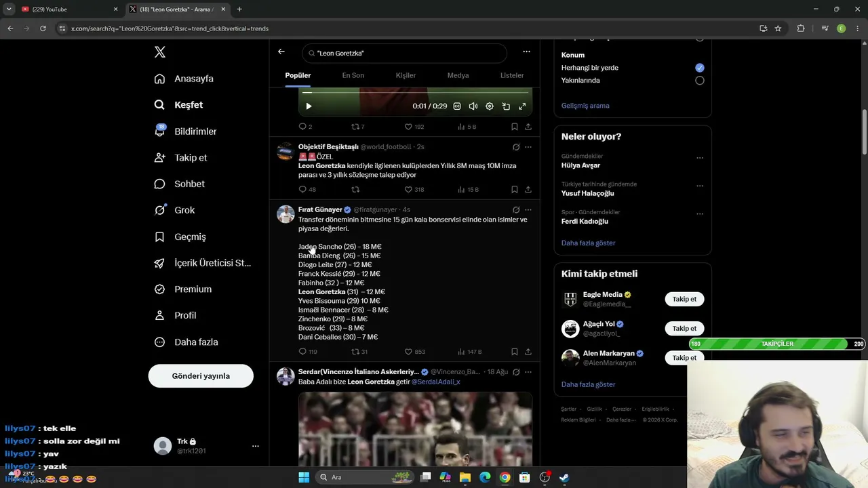Reload the page in Chrome
Viewport: 868px width, 488px height.
pyautogui.click(x=43, y=28)
